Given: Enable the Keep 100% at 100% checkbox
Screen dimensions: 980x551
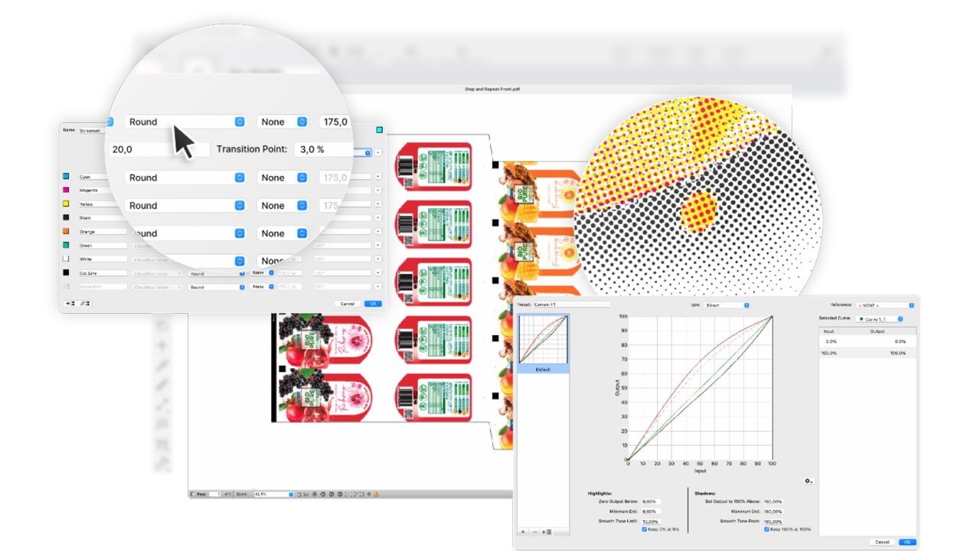Looking at the screenshot, I should pyautogui.click(x=767, y=529).
